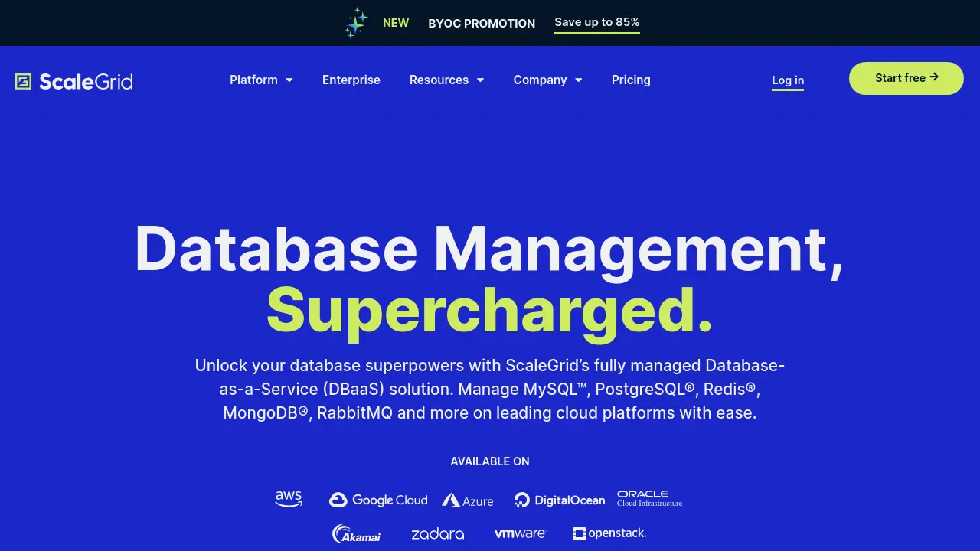
Task: Click the AWS logo
Action: [289, 499]
